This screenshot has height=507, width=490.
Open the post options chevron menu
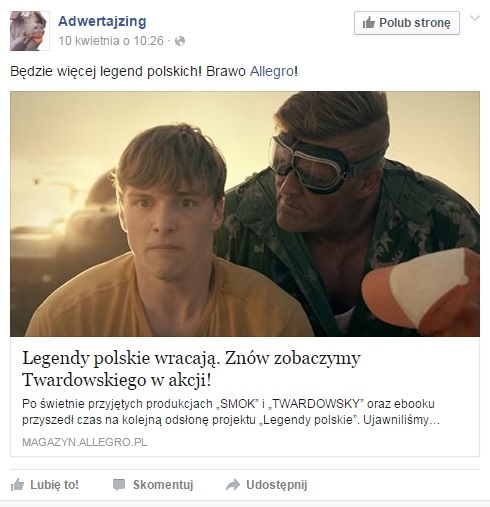pos(475,18)
